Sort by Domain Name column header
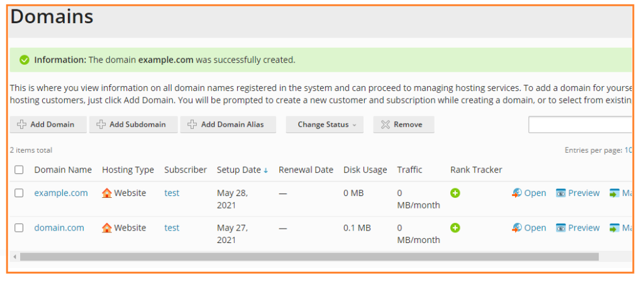The height and width of the screenshot is (287, 644). pos(63,170)
